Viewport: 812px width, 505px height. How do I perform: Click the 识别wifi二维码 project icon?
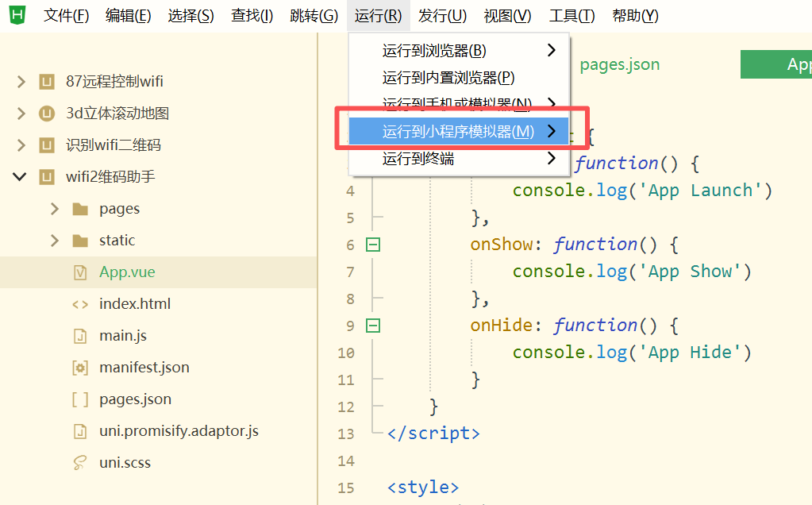pos(47,145)
